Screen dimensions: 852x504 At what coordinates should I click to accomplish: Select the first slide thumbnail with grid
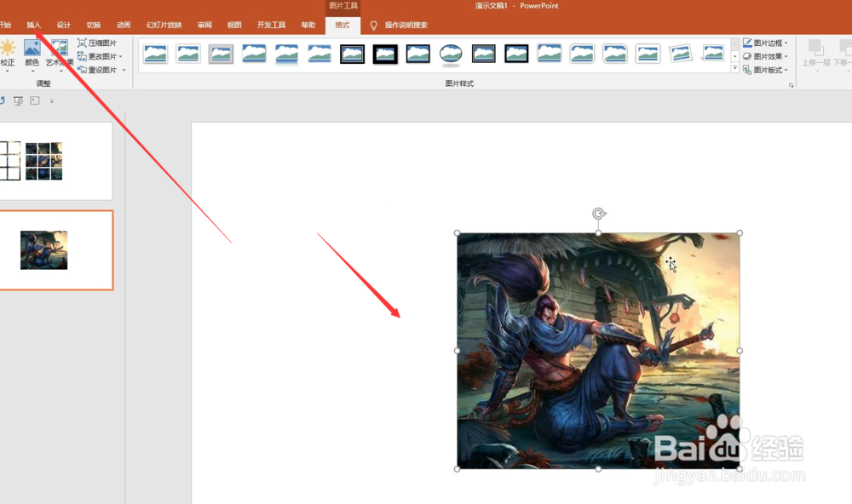point(55,161)
